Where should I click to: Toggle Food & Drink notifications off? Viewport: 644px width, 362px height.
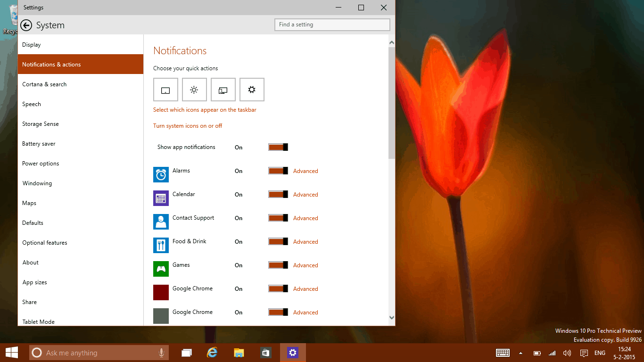pos(278,241)
